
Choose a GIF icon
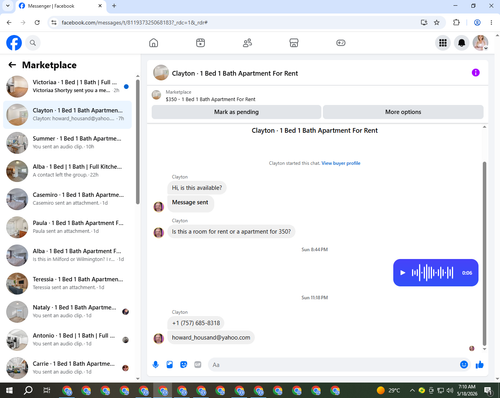click(198, 365)
